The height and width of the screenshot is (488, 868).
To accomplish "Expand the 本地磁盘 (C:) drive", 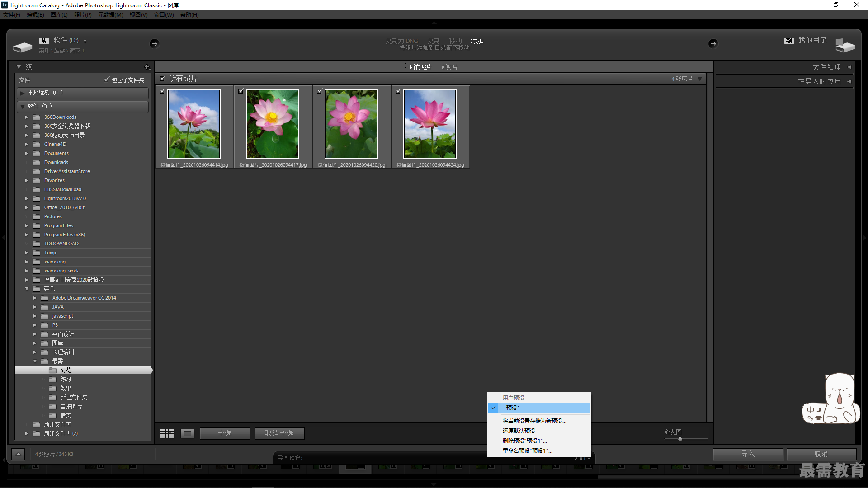I will click(x=22, y=93).
